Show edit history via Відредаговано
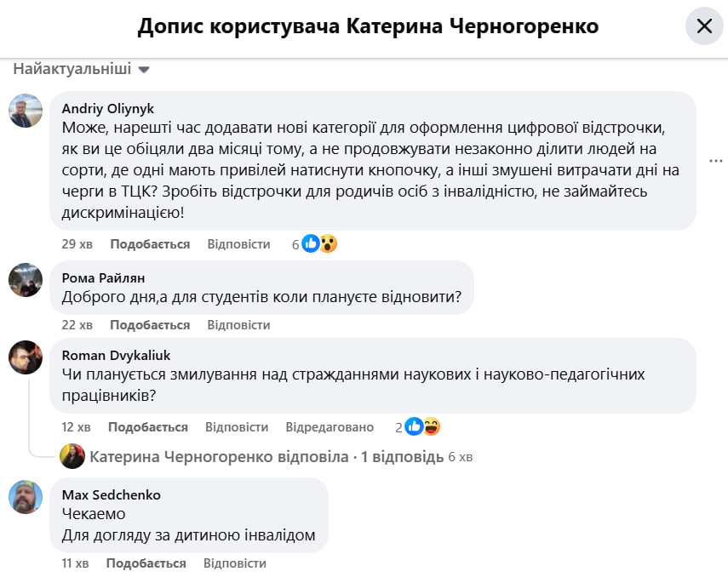This screenshot has height=577, width=728. click(x=330, y=427)
